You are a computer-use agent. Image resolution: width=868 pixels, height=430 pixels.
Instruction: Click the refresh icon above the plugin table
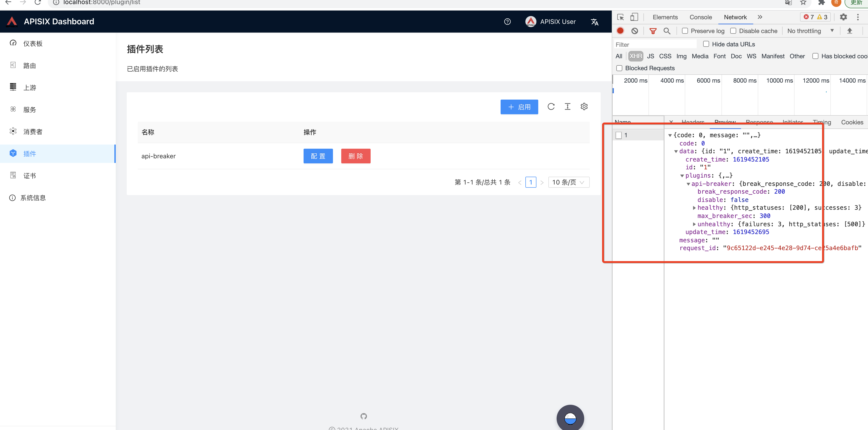pyautogui.click(x=551, y=107)
